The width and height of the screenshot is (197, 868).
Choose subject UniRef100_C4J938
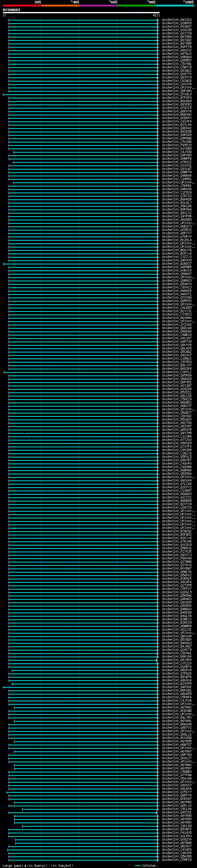click(176, 152)
